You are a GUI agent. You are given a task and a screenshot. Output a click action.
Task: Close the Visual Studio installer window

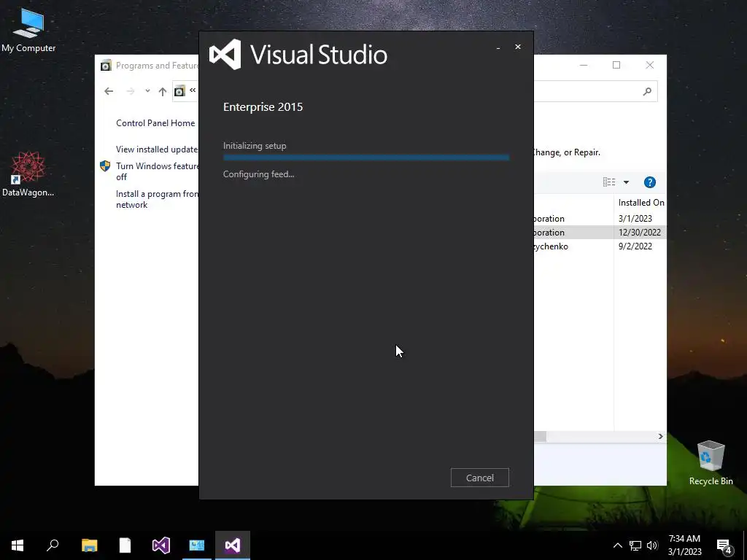coord(518,47)
